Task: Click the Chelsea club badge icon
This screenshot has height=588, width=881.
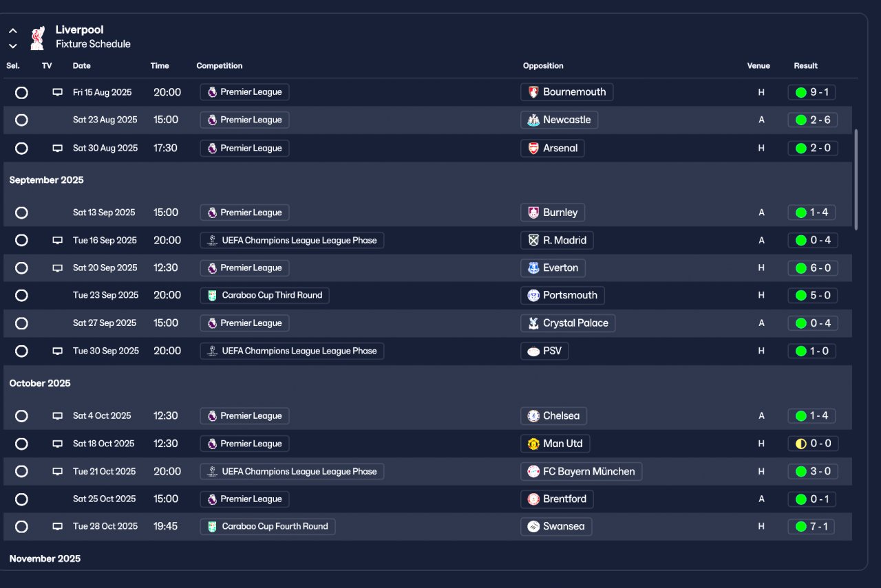Action: [x=533, y=416]
